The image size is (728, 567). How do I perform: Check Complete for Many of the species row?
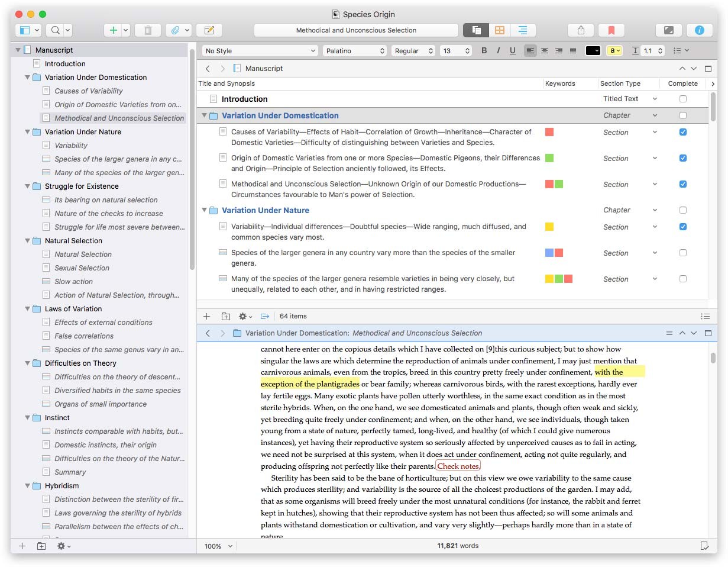(683, 279)
